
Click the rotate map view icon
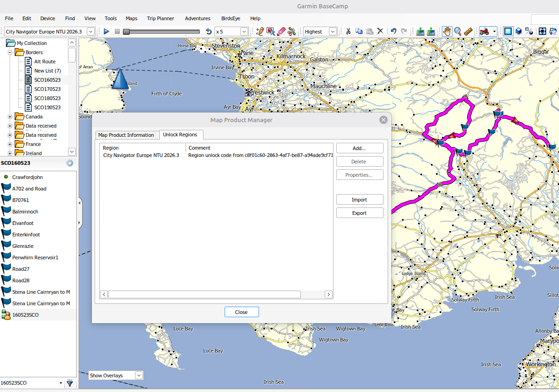pos(553,31)
